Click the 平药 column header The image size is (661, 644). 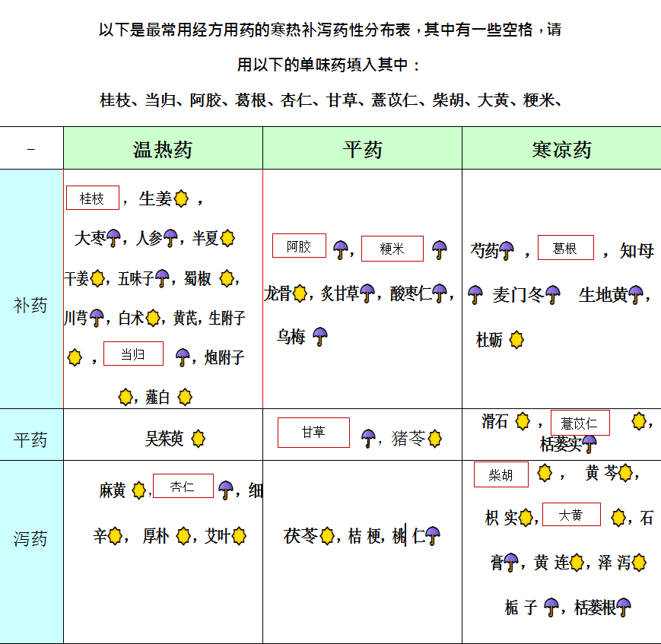363,148
